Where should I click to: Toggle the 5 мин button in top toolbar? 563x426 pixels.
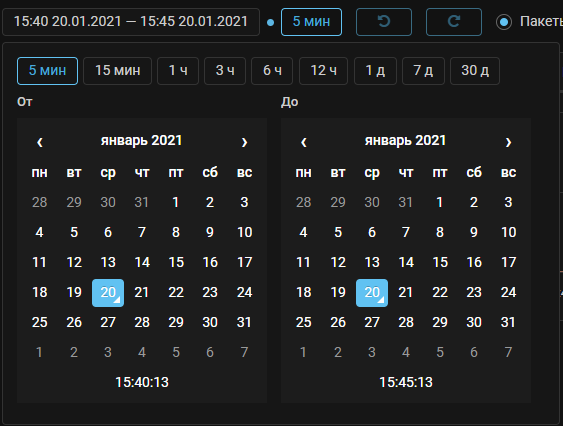[x=311, y=22]
